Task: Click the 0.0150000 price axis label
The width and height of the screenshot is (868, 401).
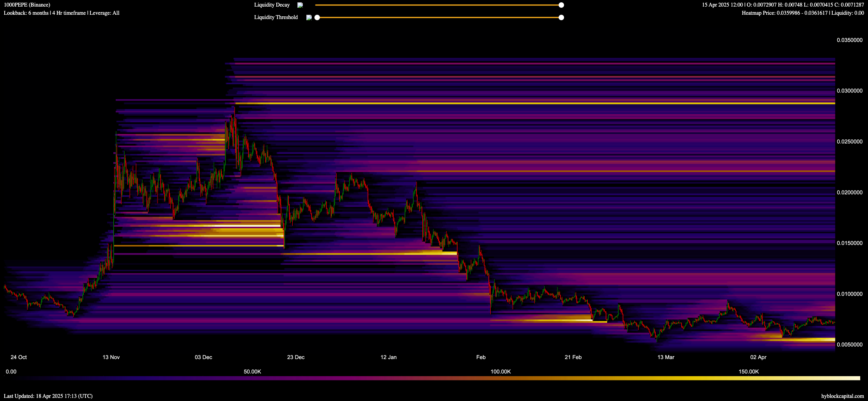Action: point(849,243)
